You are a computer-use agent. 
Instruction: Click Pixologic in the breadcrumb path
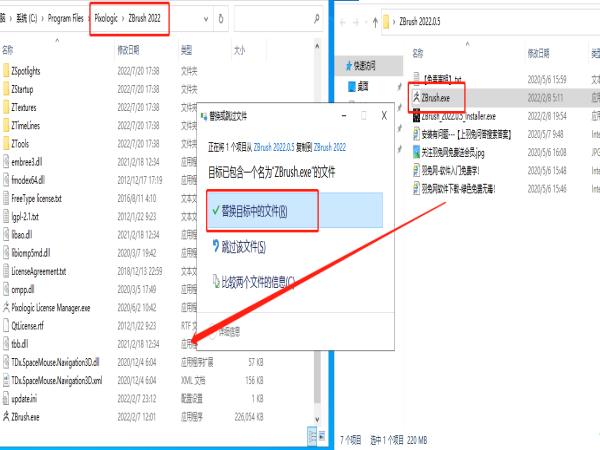coord(106,18)
